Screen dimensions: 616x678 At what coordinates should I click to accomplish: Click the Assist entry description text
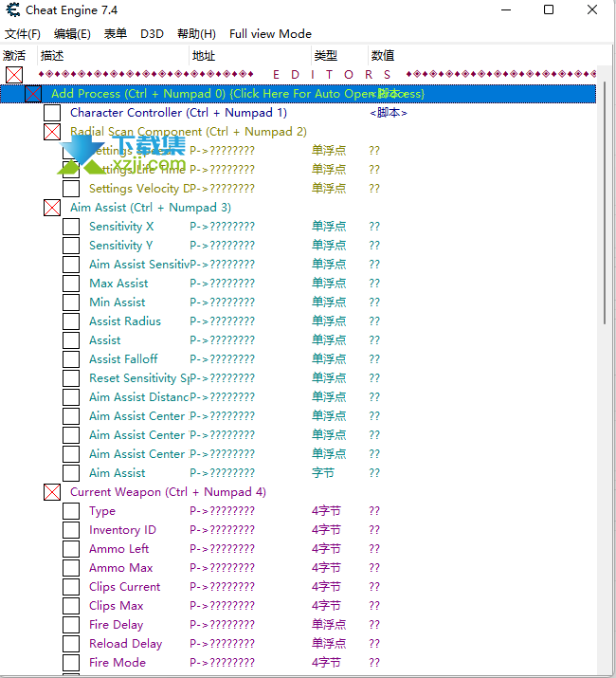104,340
